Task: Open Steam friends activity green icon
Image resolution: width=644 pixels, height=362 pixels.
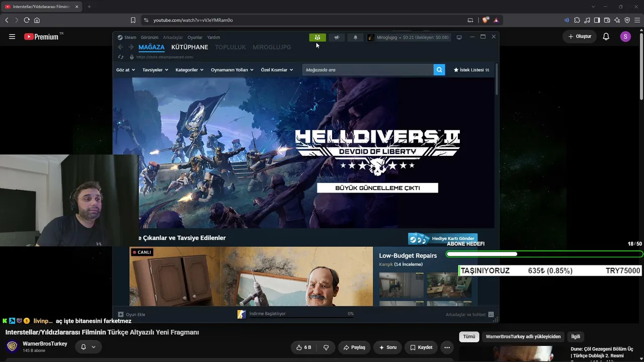Action: (317, 37)
